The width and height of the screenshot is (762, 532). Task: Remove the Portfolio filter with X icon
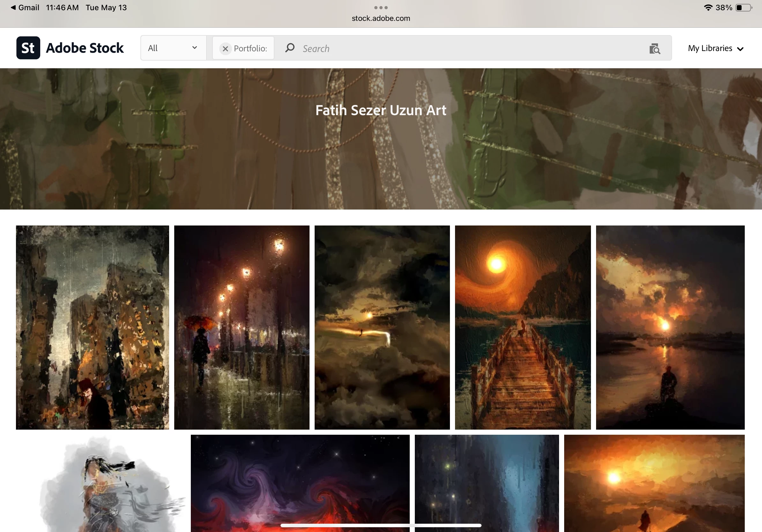(x=225, y=49)
